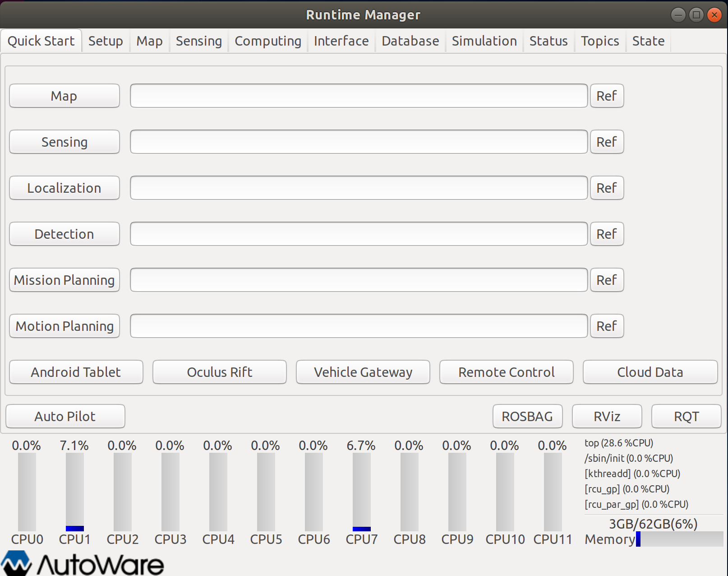Start Mission Planning
This screenshot has width=728, height=576.
[64, 280]
